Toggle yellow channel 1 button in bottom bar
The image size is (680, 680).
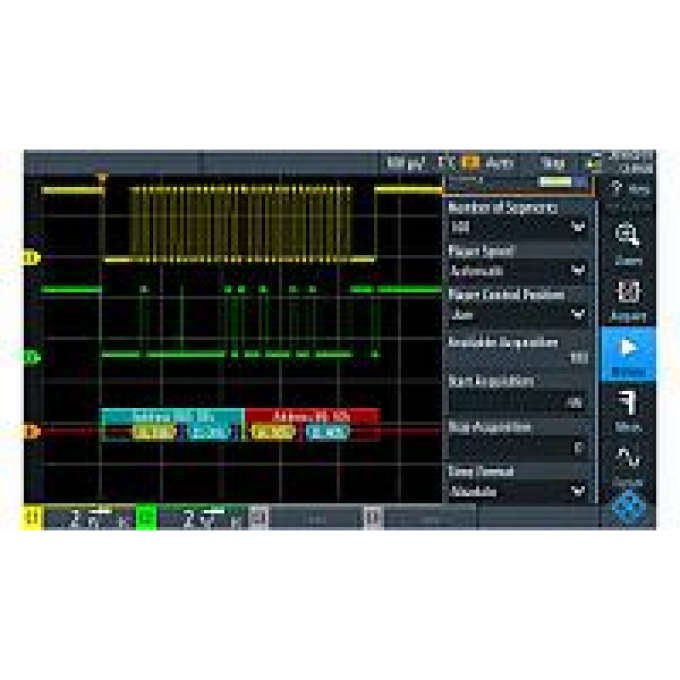32,517
